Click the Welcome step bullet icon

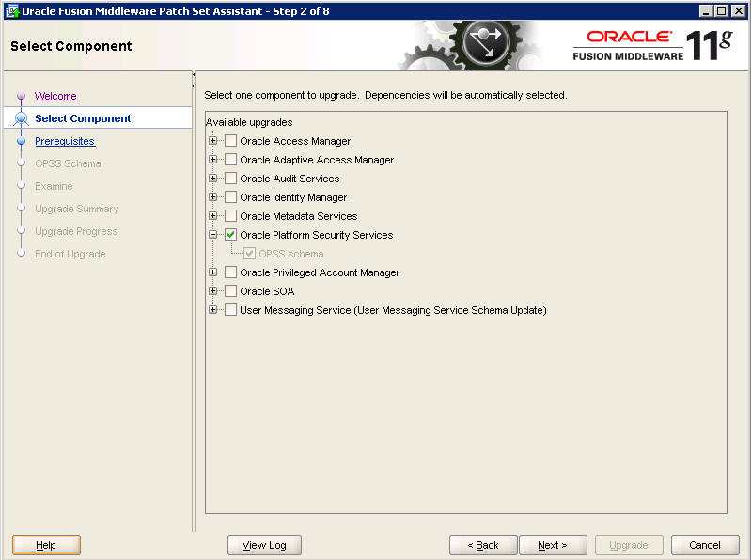pos(21,96)
